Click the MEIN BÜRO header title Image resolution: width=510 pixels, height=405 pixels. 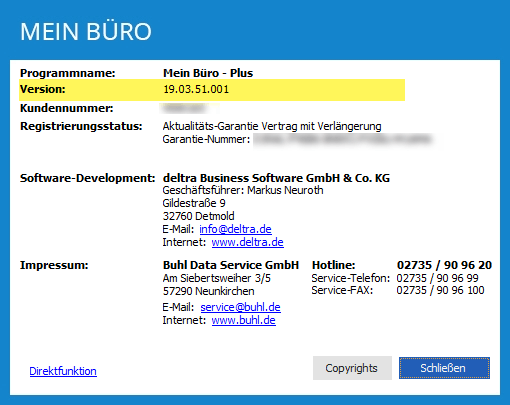click(x=86, y=32)
